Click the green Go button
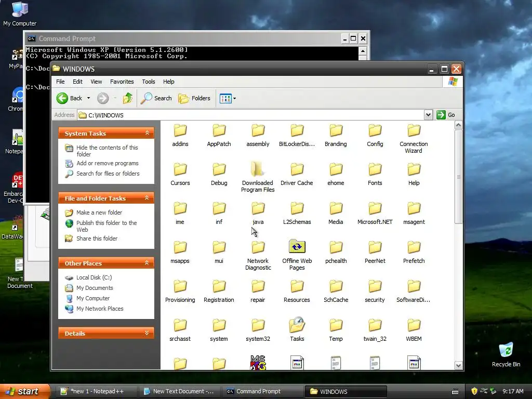 point(445,115)
